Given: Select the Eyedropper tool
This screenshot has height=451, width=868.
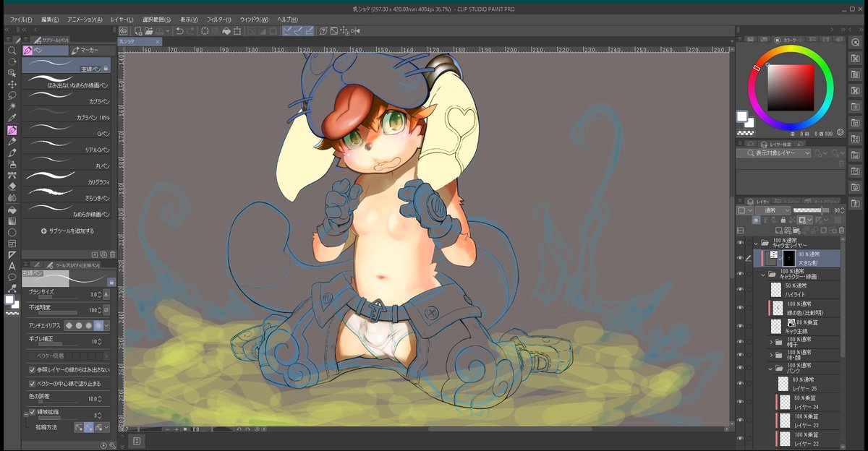Looking at the screenshot, I should coord(12,118).
